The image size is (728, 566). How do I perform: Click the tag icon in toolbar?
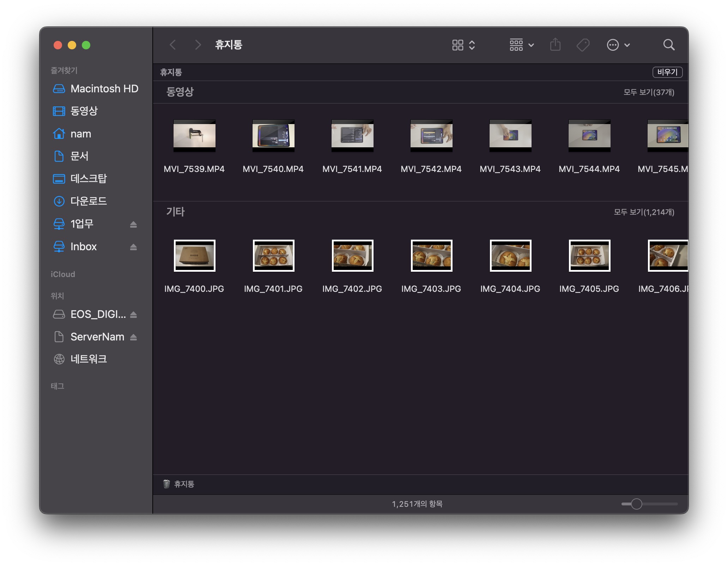583,45
